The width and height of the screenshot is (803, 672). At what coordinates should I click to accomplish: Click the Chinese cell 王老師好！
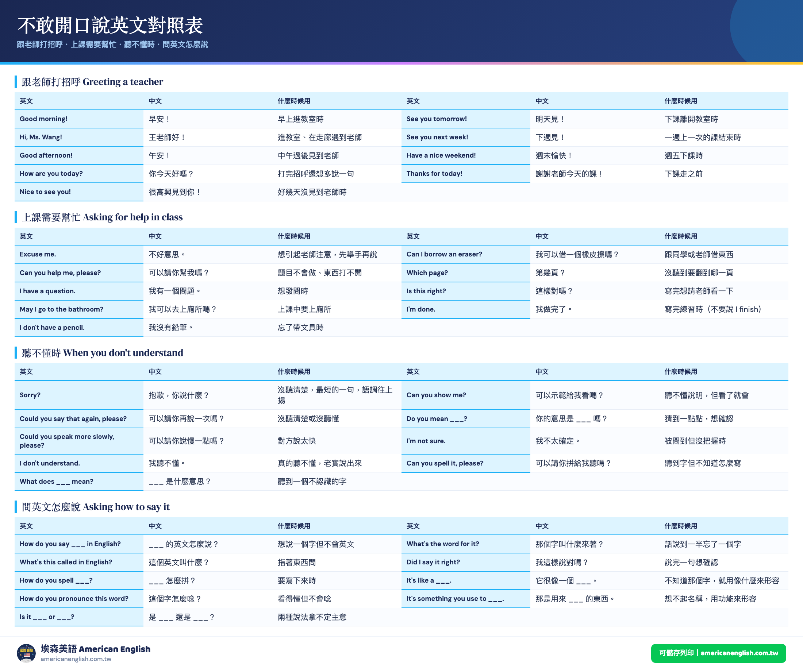point(208,137)
